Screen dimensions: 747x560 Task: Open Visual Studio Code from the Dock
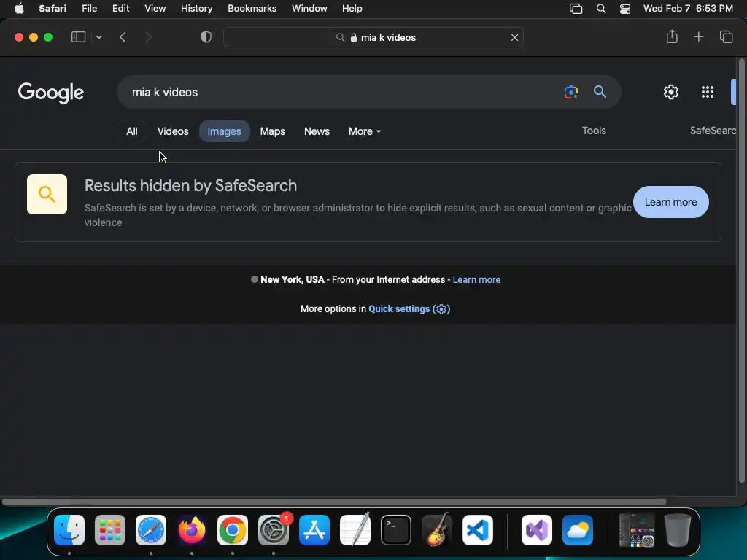tap(478, 530)
